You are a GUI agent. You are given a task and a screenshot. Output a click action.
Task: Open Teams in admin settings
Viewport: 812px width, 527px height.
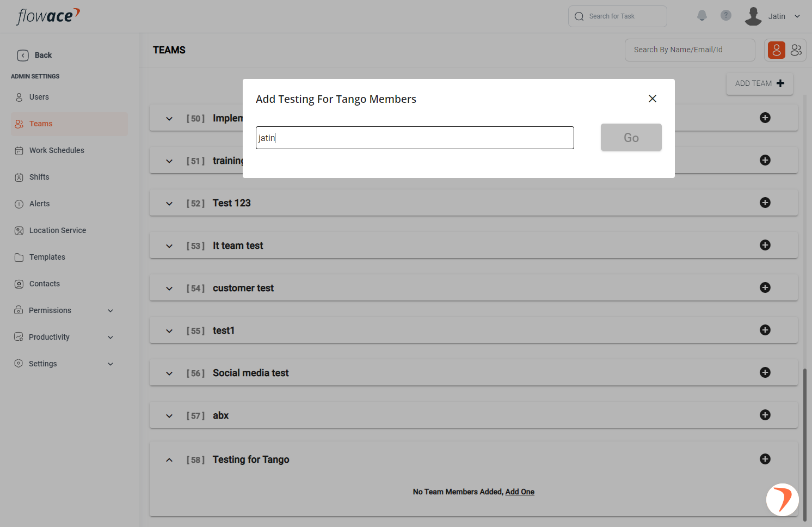[x=69, y=124]
